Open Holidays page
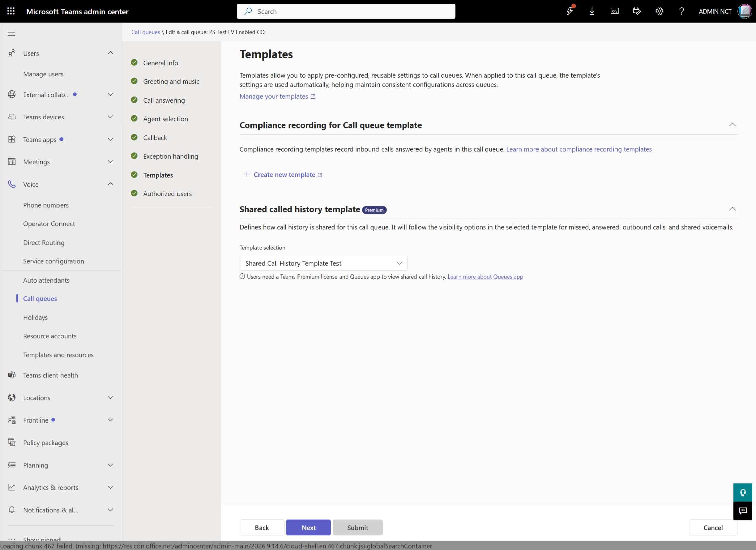Image resolution: width=756 pixels, height=550 pixels. click(x=35, y=317)
